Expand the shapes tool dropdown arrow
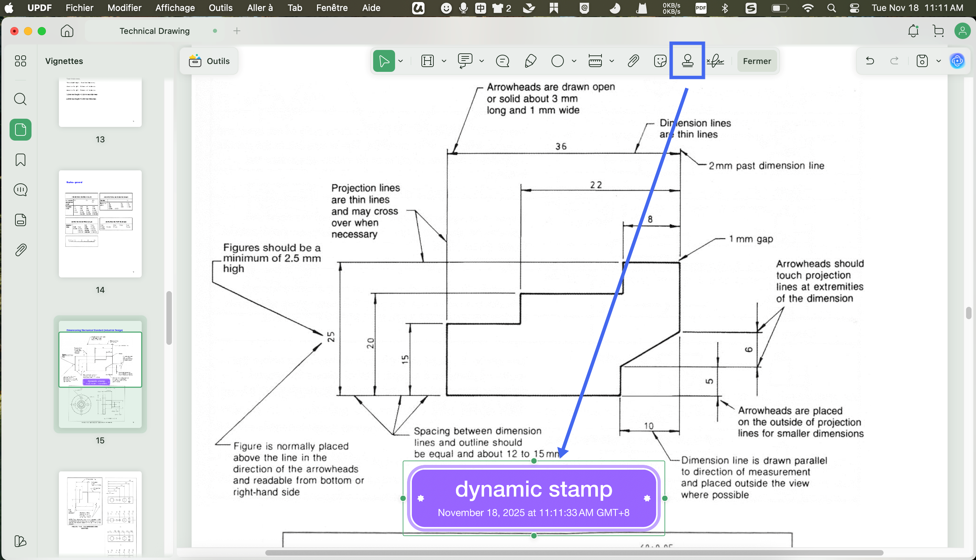 [574, 61]
